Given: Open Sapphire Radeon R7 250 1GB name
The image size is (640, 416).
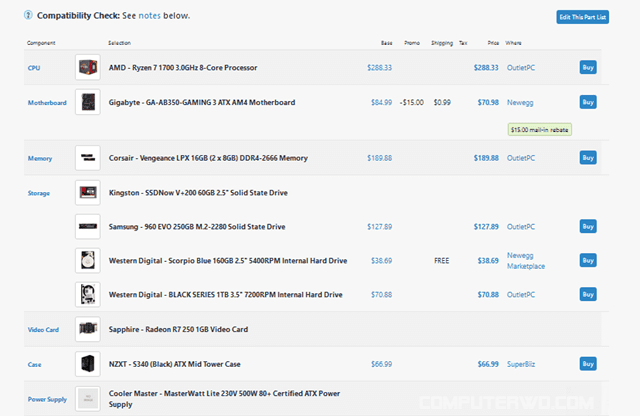Looking at the screenshot, I should tap(178, 329).
